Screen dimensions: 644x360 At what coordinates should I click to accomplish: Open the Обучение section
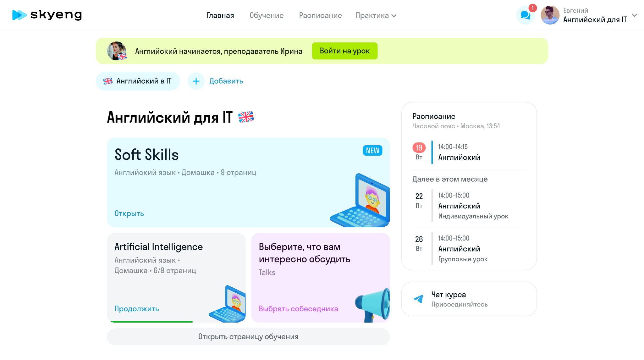pos(267,15)
